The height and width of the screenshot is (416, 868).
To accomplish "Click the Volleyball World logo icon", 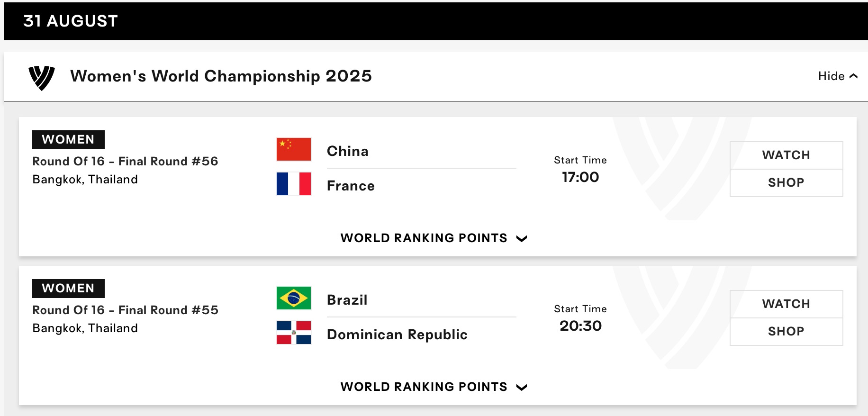I will coord(42,77).
